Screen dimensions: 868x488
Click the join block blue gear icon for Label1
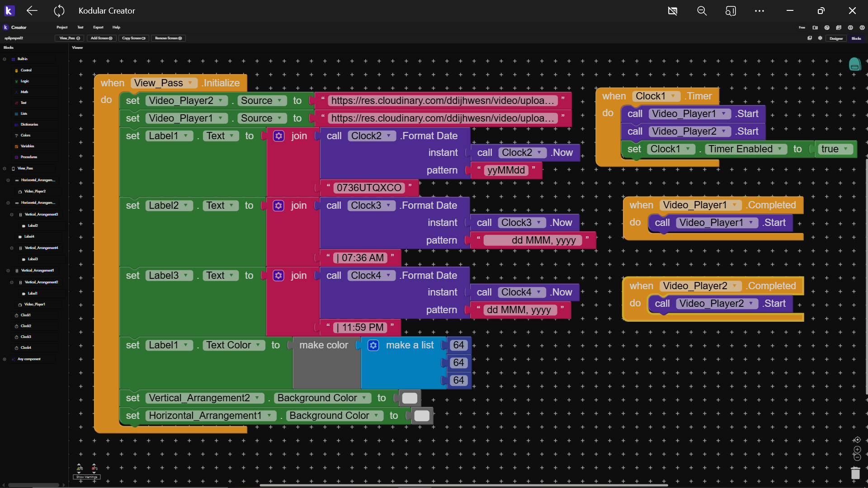click(279, 136)
